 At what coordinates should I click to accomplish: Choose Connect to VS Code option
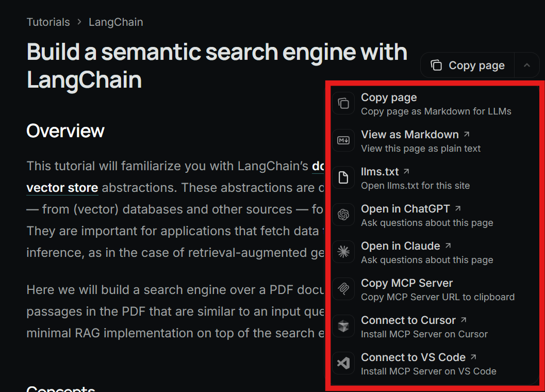(x=413, y=358)
